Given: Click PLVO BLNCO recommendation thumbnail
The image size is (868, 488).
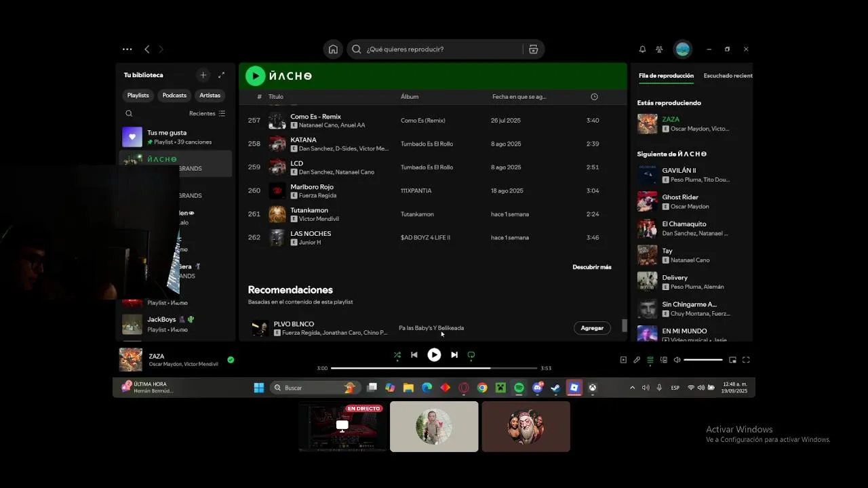Looking at the screenshot, I should pyautogui.click(x=260, y=328).
